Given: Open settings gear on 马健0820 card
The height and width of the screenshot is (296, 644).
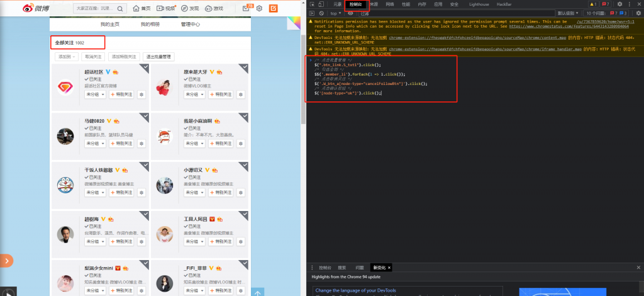Looking at the screenshot, I should [x=142, y=144].
